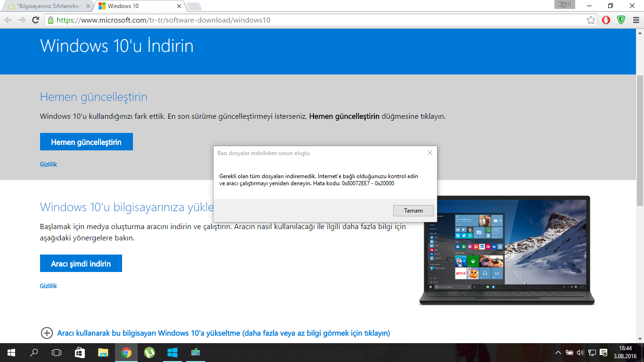Click the browser forward arrow
This screenshot has width=644, height=362.
coord(22,20)
